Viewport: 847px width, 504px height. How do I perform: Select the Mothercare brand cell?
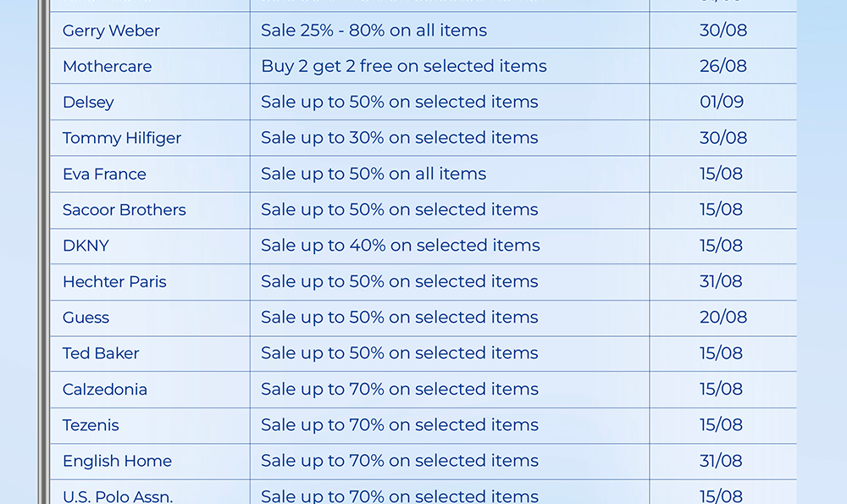click(107, 66)
